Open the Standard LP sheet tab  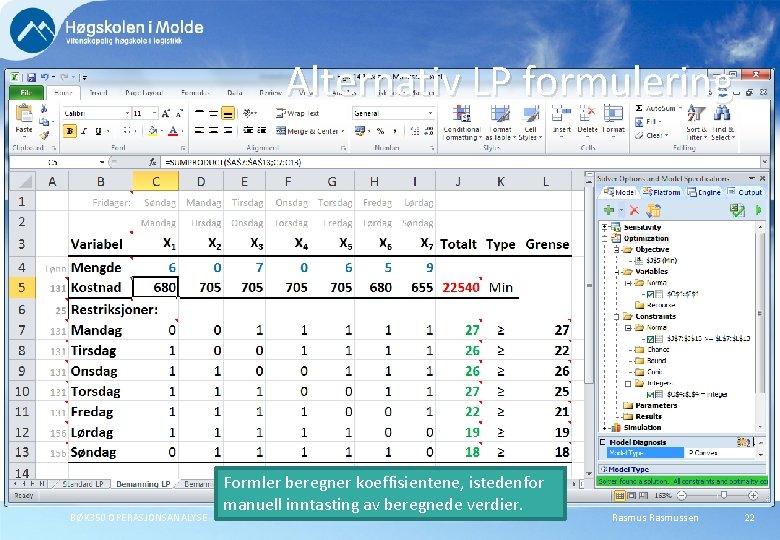click(x=82, y=483)
